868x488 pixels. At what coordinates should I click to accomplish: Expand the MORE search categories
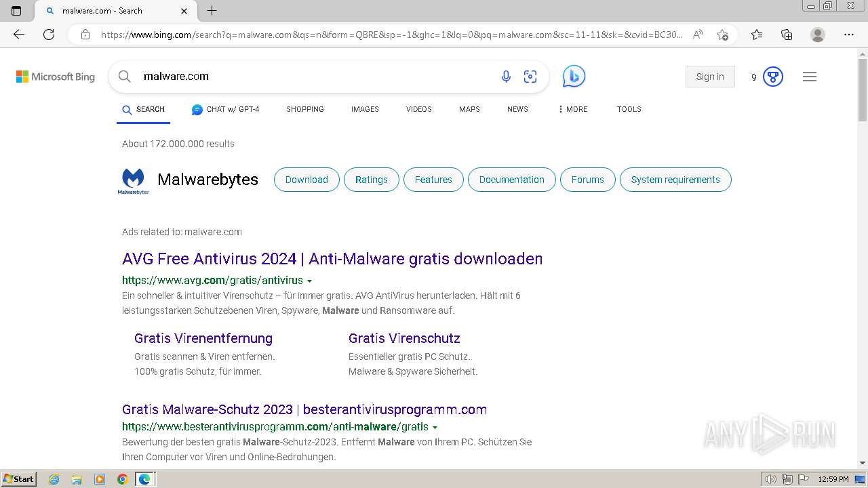coord(573,109)
